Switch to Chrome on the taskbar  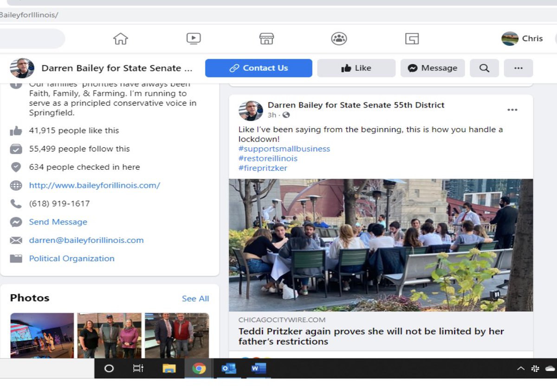click(199, 368)
